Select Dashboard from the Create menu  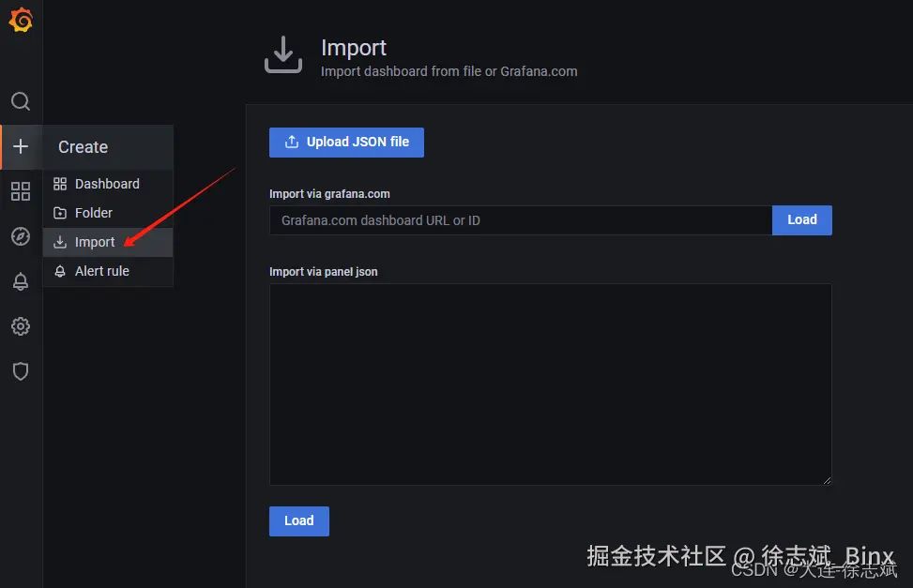point(108,184)
